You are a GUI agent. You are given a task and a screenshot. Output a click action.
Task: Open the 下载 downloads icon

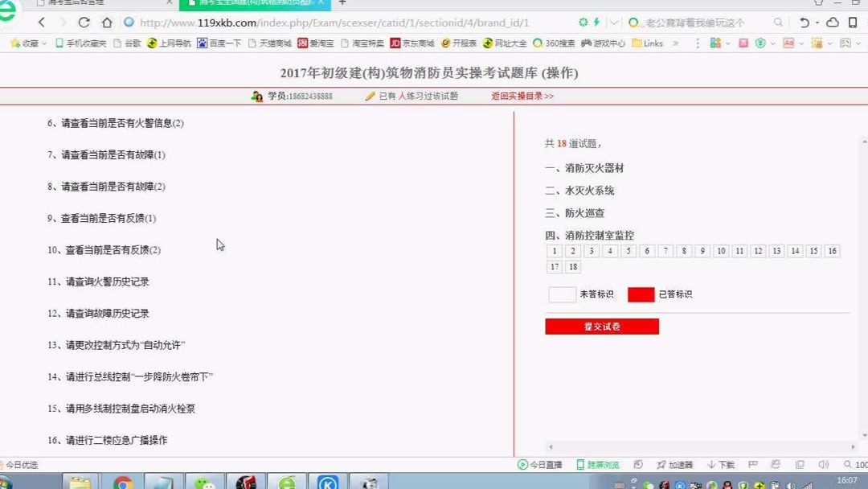722,464
